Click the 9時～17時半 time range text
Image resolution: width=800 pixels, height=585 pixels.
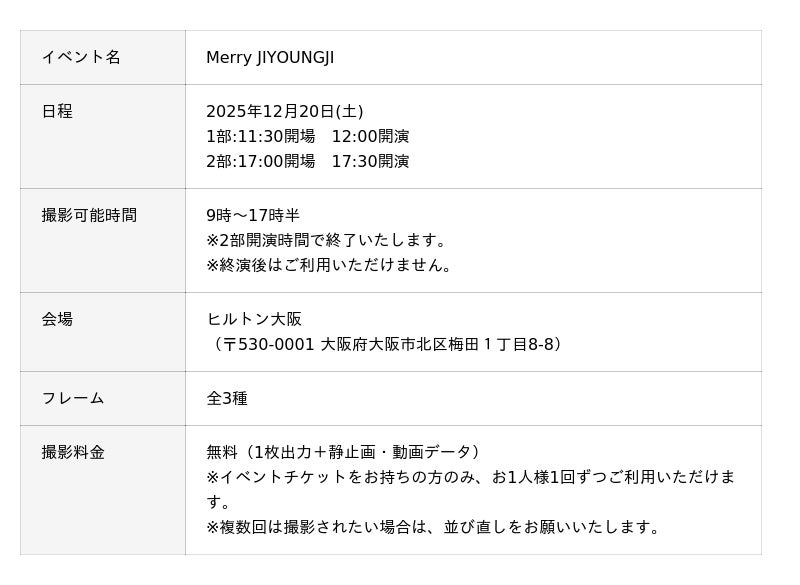click(253, 215)
